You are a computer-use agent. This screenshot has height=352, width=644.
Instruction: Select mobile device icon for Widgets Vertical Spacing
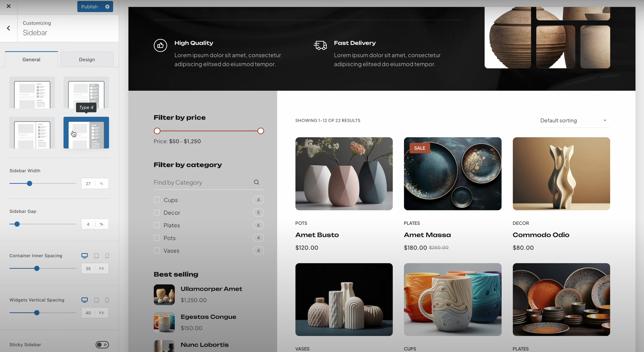[107, 300]
